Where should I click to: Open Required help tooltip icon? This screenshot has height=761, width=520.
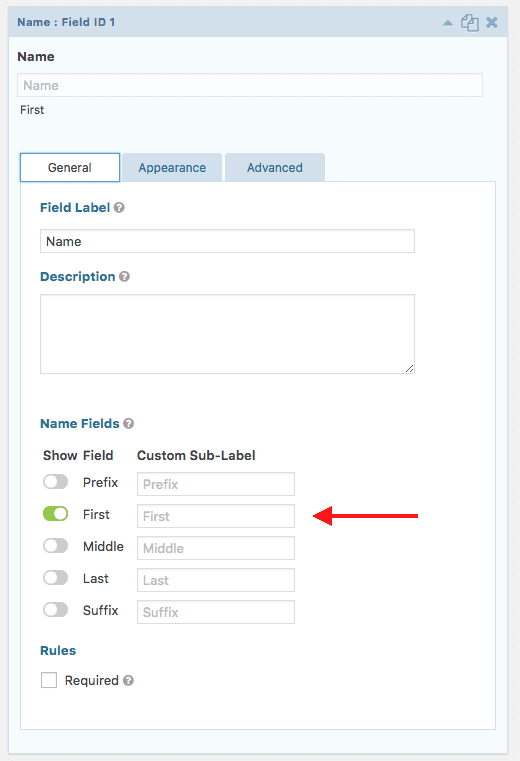[128, 680]
